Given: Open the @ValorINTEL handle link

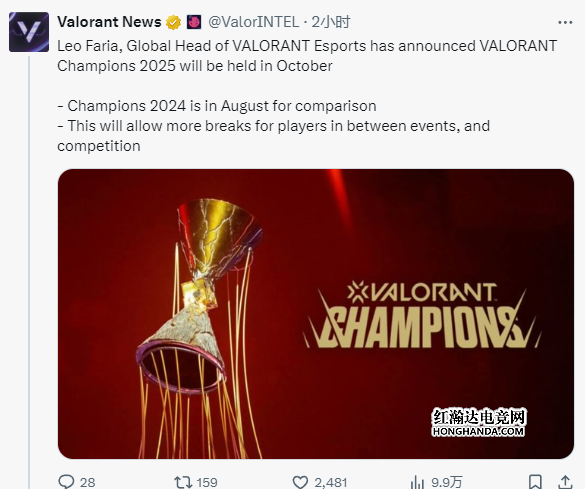Looking at the screenshot, I should (x=253, y=22).
